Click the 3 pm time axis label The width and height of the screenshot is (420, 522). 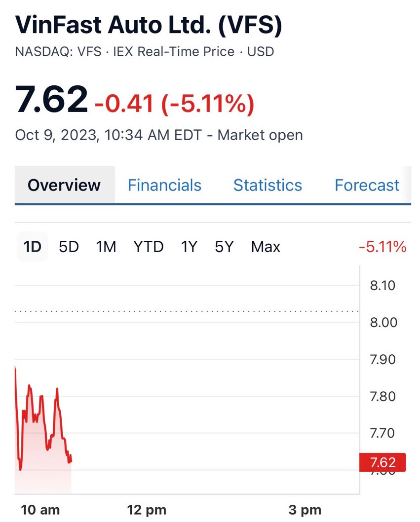pos(305,510)
